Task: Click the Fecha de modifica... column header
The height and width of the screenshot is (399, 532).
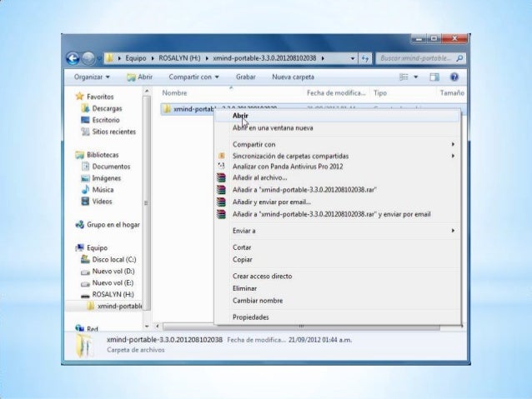Action: pos(336,93)
